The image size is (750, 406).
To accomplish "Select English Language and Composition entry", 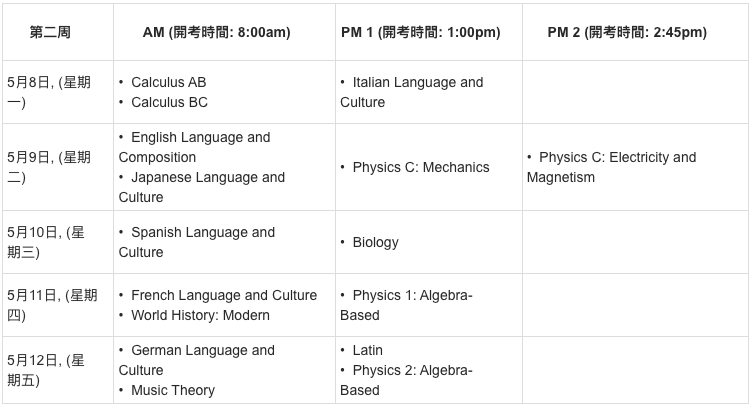I will tap(194, 147).
